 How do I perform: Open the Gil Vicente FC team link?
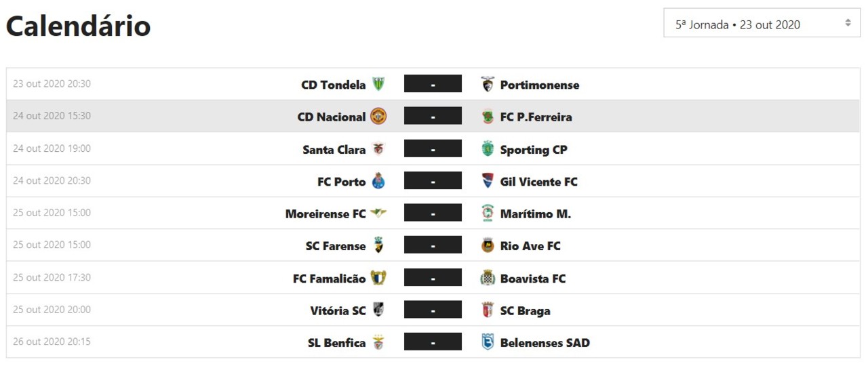pos(538,182)
